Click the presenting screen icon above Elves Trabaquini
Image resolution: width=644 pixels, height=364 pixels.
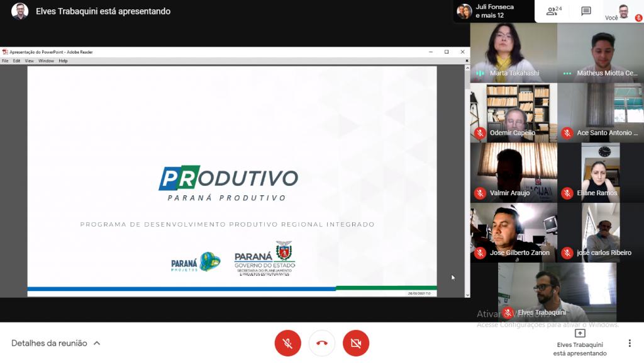point(580,333)
